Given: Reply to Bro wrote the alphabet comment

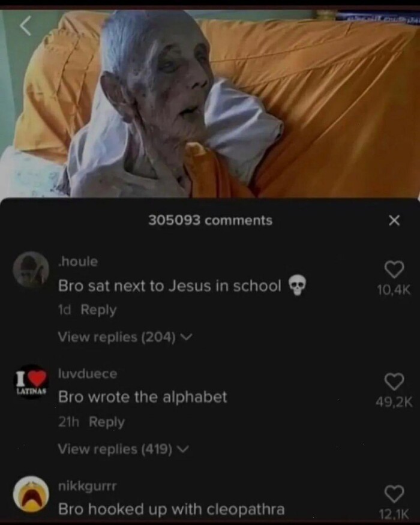Looking at the screenshot, I should click(x=107, y=422).
